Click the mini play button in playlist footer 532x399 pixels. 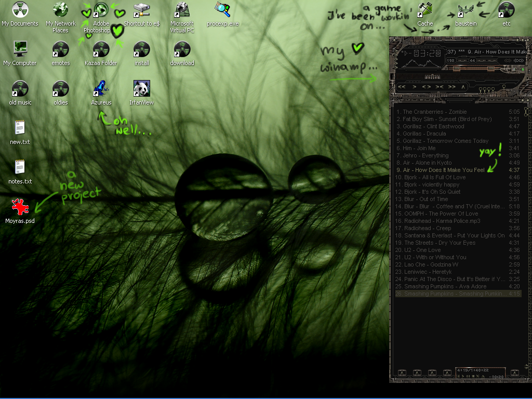463,376
